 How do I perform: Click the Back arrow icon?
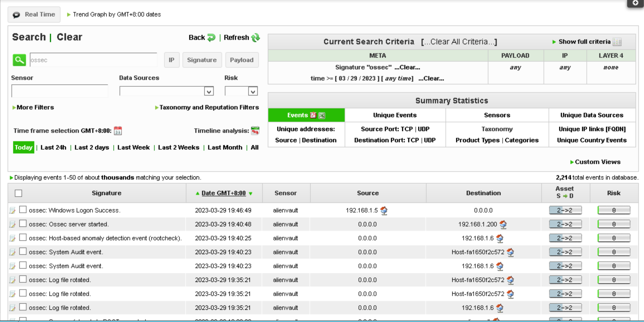(211, 38)
